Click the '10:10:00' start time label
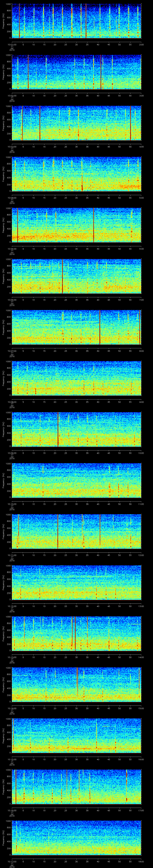 (x=12, y=504)
